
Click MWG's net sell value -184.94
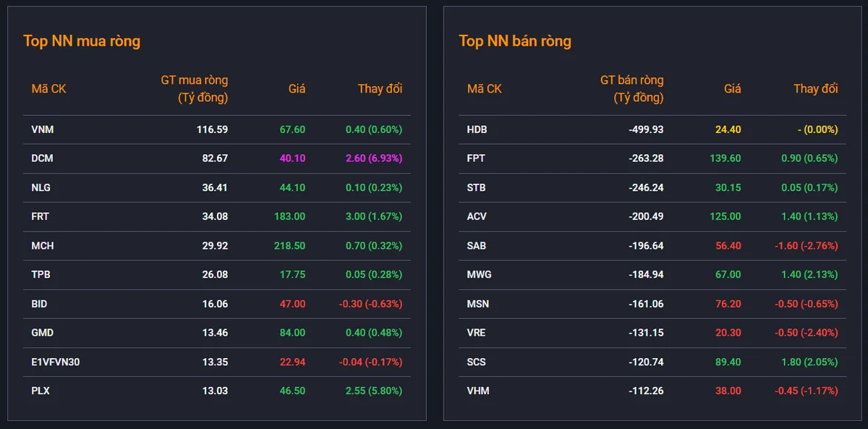click(646, 275)
